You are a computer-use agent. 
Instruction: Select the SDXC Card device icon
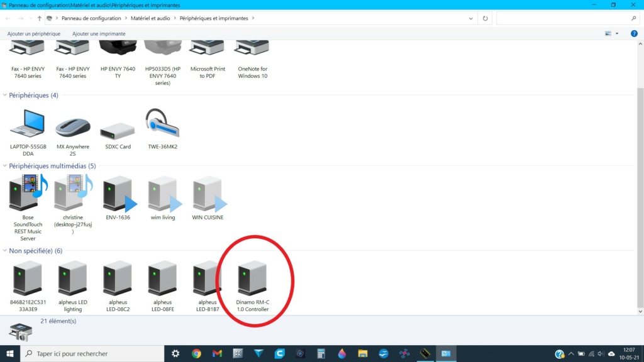(118, 132)
